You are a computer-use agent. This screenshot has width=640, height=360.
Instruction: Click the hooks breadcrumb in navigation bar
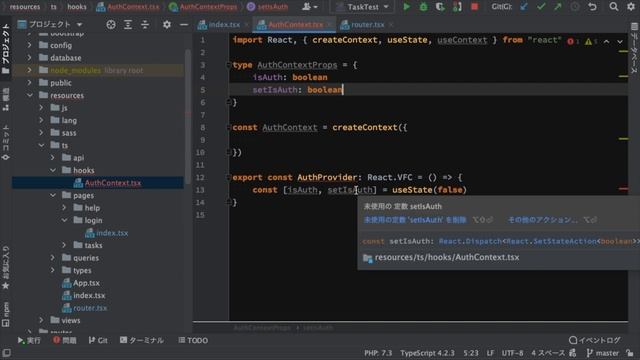(x=77, y=7)
